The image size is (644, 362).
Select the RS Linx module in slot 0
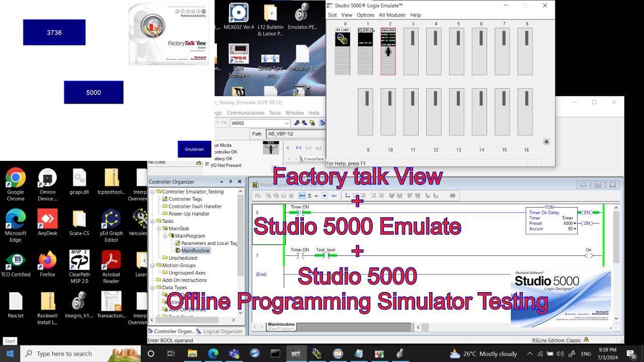342,51
